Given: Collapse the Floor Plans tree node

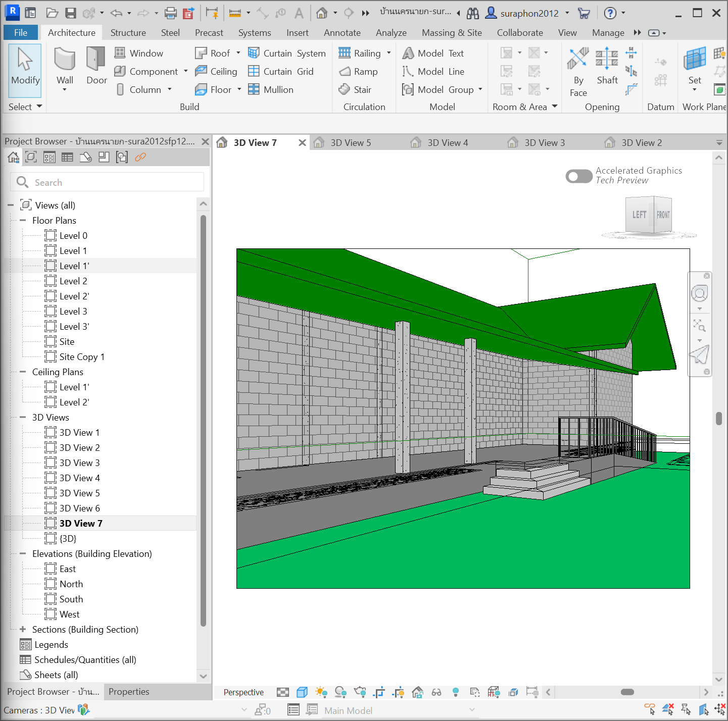Looking at the screenshot, I should point(23,220).
